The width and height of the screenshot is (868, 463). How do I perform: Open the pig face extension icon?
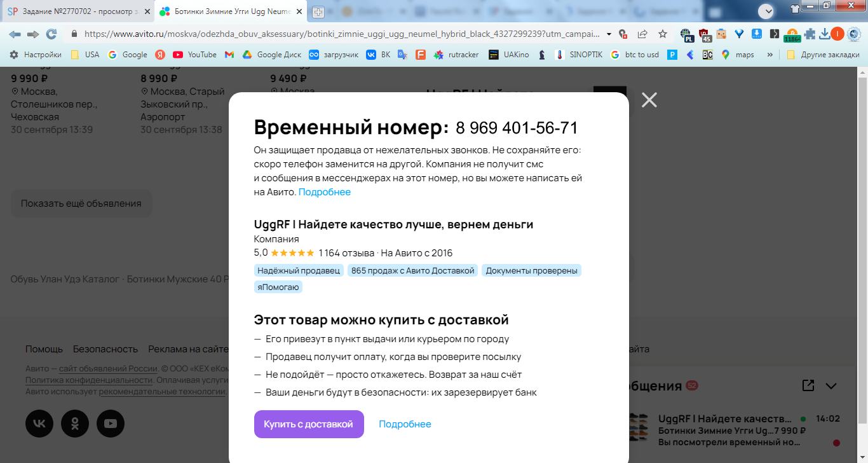pos(721,34)
